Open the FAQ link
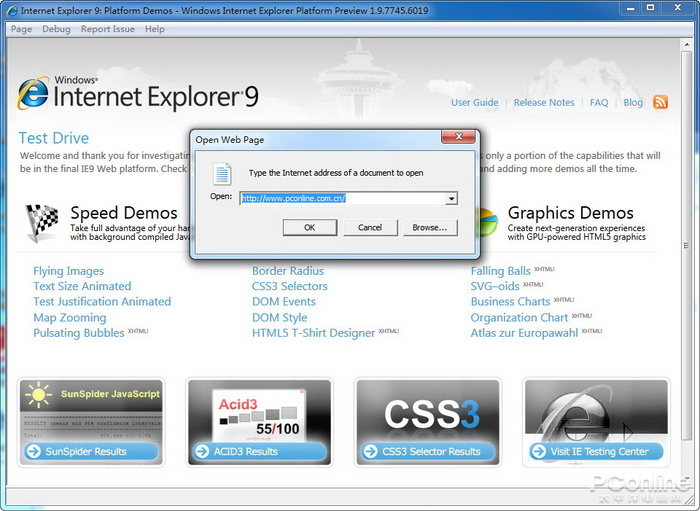Screen dimensions: 700x511 (599, 102)
